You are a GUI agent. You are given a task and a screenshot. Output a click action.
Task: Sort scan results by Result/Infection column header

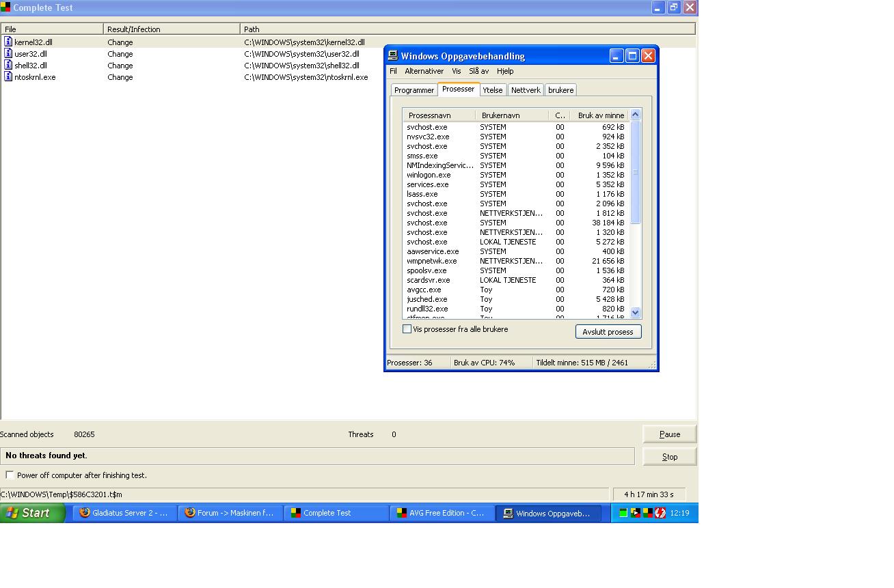click(x=172, y=29)
